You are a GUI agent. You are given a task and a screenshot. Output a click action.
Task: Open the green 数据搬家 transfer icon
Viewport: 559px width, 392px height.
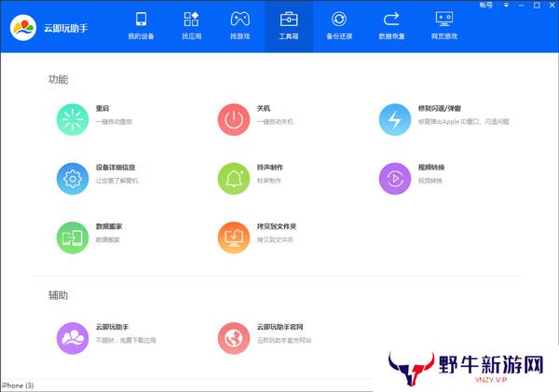click(x=73, y=237)
